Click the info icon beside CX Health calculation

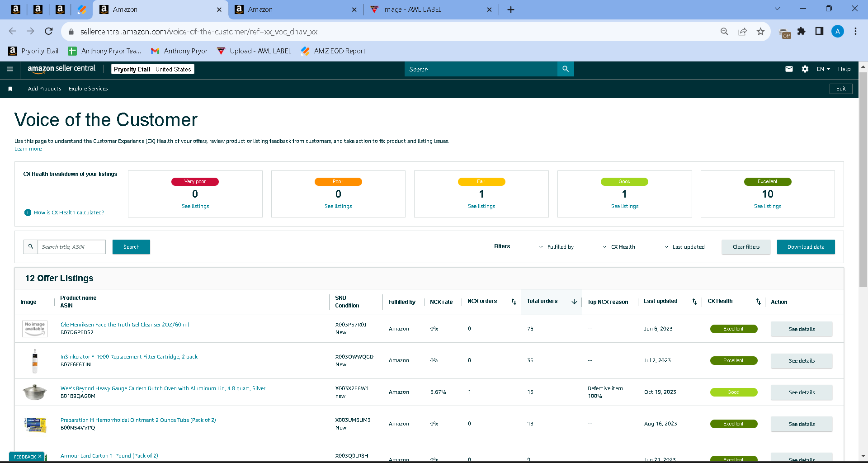(x=28, y=213)
